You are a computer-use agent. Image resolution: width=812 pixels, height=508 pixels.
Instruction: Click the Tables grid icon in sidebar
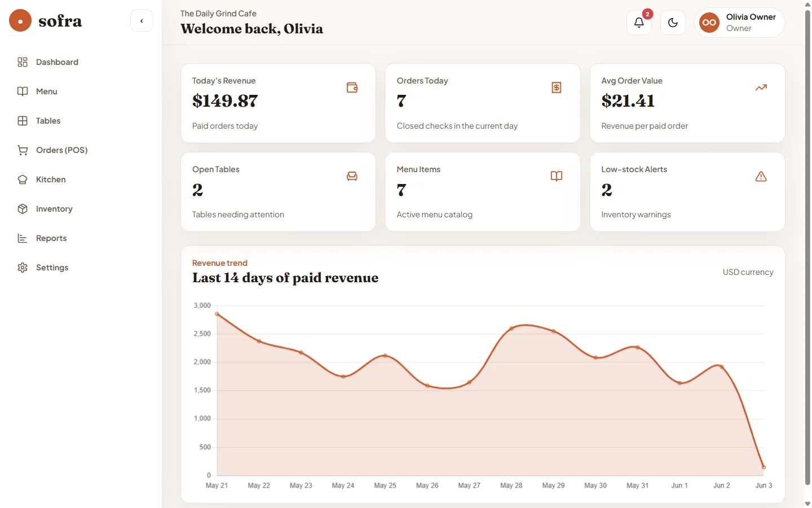point(23,121)
